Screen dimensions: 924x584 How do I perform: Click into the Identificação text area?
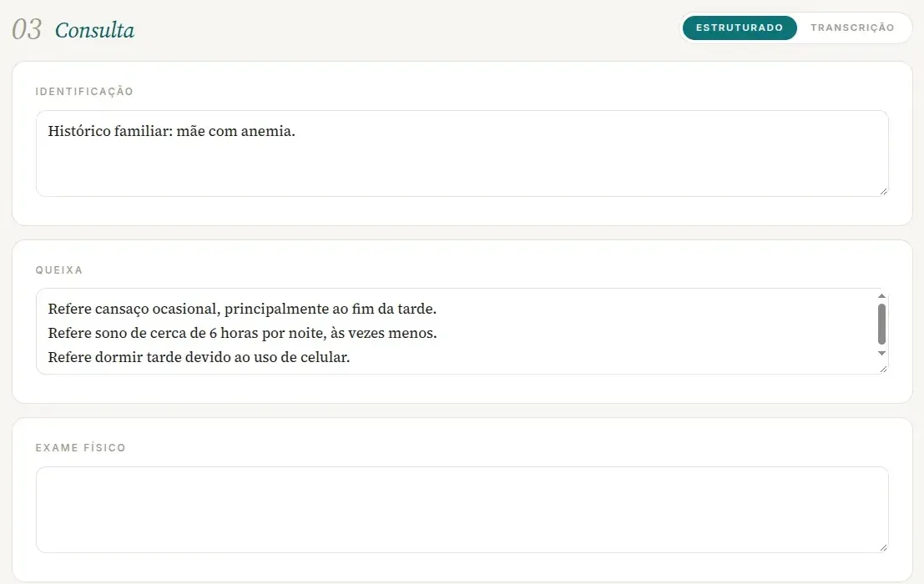pos(462,154)
